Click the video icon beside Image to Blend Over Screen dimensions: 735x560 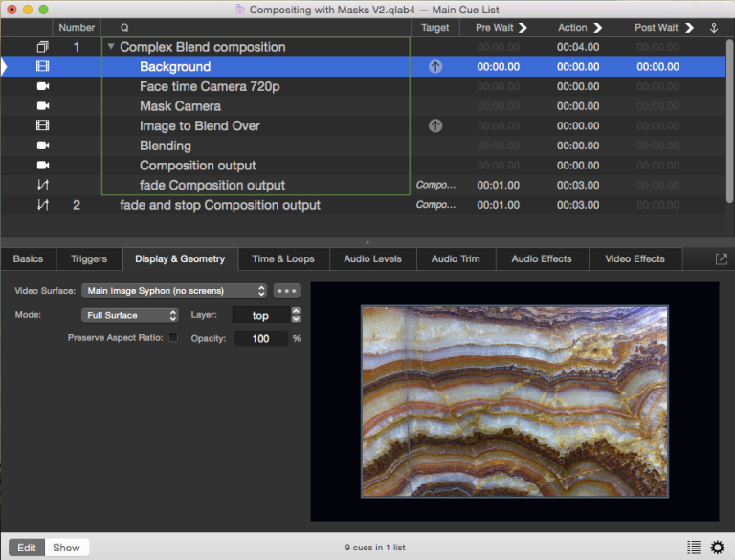click(42, 125)
